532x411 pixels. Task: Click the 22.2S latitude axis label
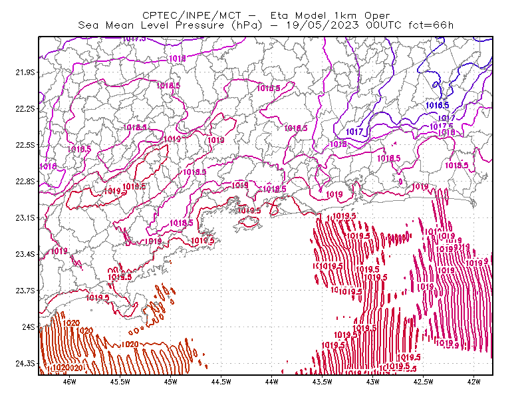tap(25, 108)
